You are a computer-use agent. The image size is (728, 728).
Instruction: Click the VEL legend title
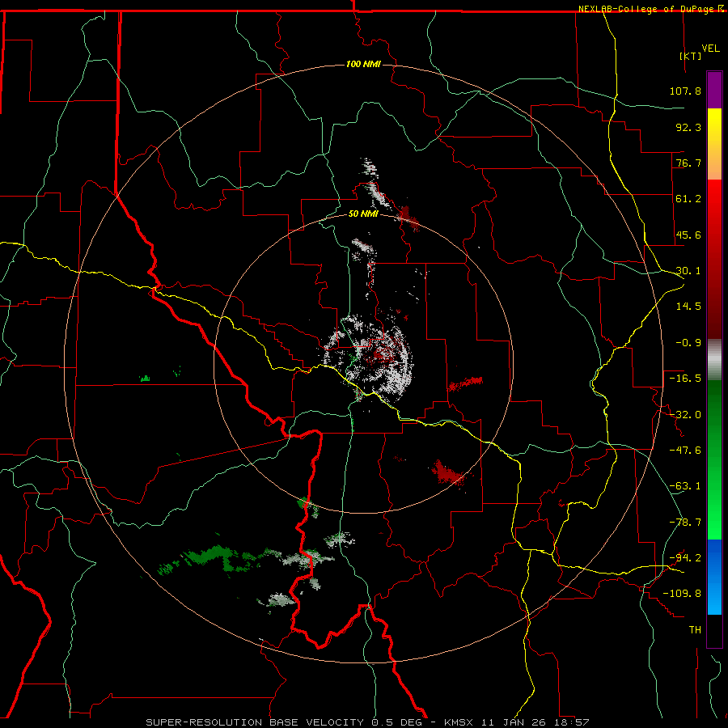(711, 49)
